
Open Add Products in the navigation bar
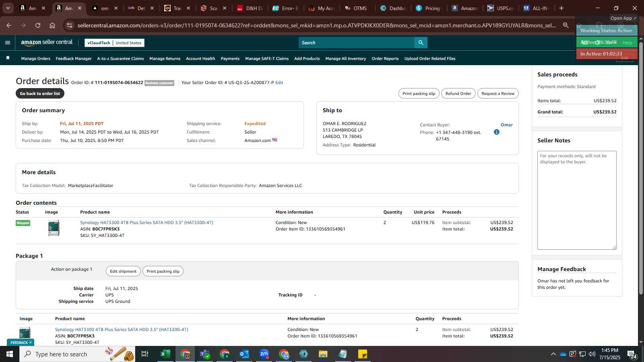307,59
